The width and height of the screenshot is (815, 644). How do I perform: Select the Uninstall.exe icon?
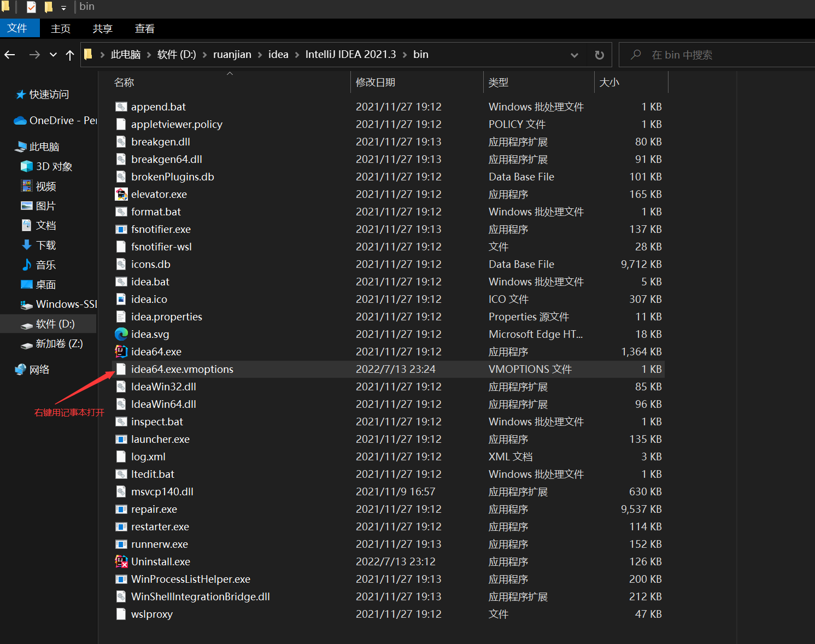click(121, 561)
